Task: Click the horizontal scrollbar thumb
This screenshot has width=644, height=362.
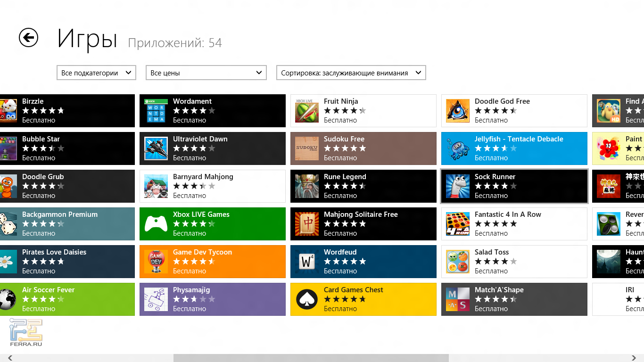Action: [x=311, y=358]
